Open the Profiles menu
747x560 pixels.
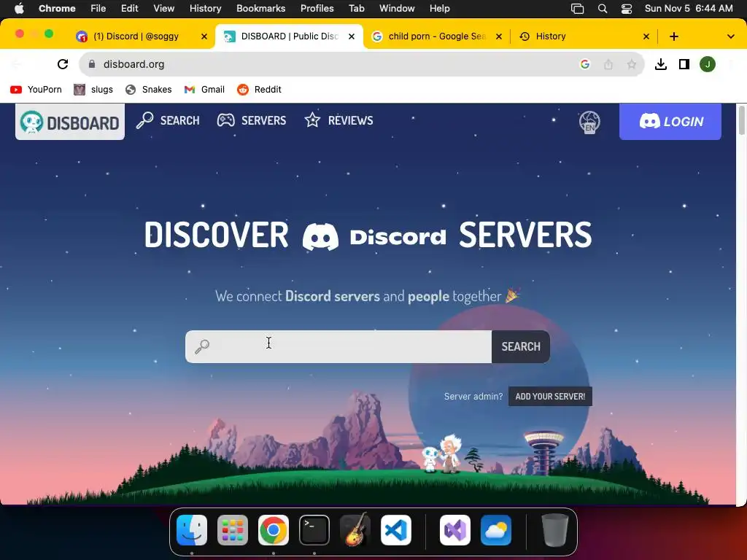pyautogui.click(x=317, y=9)
